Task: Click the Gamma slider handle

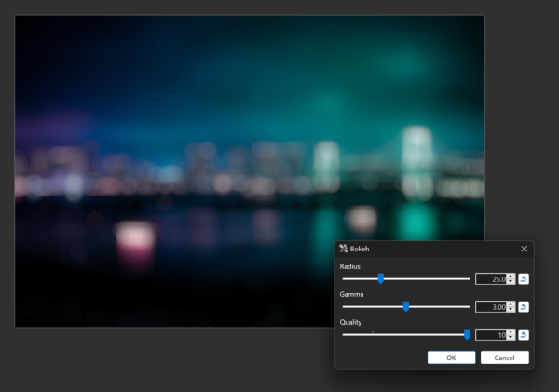Action: click(x=406, y=306)
